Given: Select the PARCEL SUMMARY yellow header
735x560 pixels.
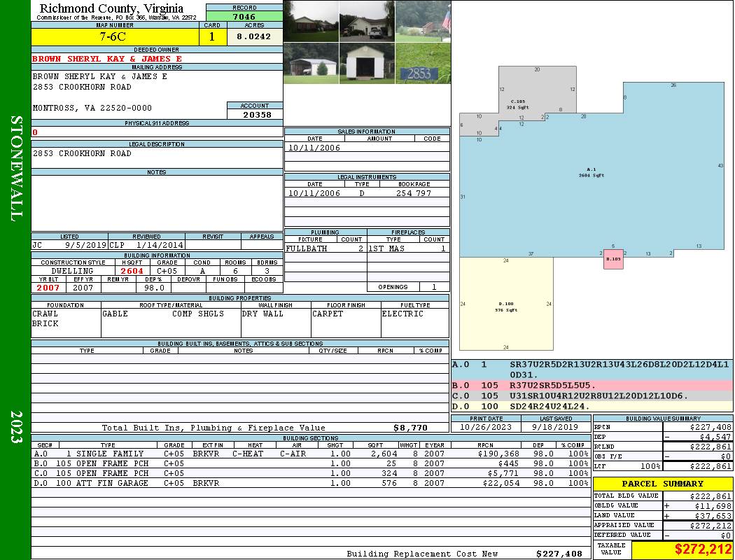Looking at the screenshot, I should pyautogui.click(x=663, y=484).
